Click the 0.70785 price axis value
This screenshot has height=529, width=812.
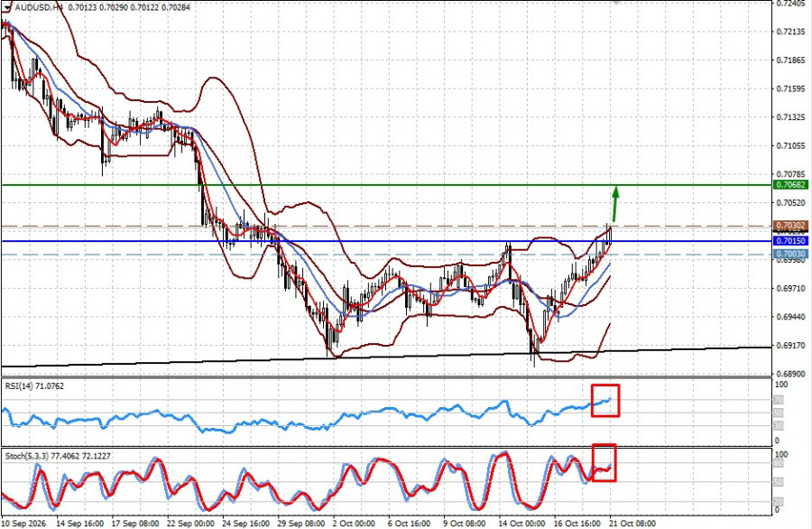[791, 174]
